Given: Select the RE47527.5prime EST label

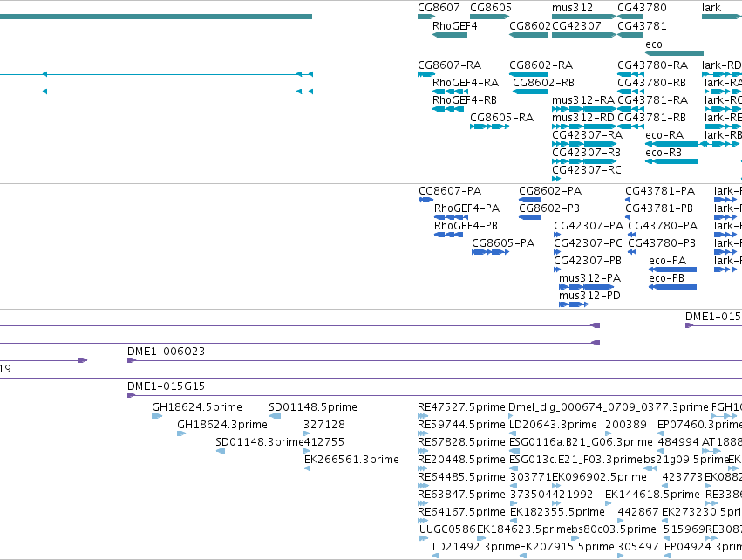Looking at the screenshot, I should pyautogui.click(x=461, y=407).
